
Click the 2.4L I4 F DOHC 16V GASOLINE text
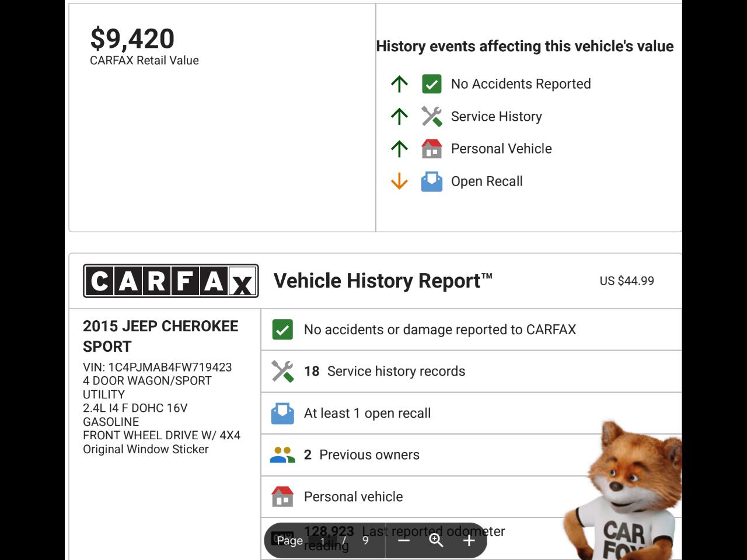(135, 415)
